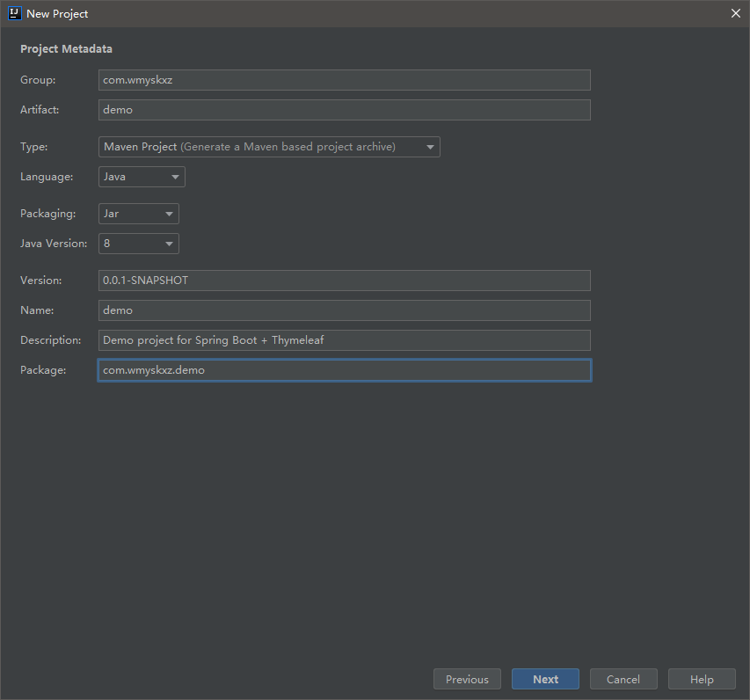Click the Artifact input field

(x=345, y=110)
